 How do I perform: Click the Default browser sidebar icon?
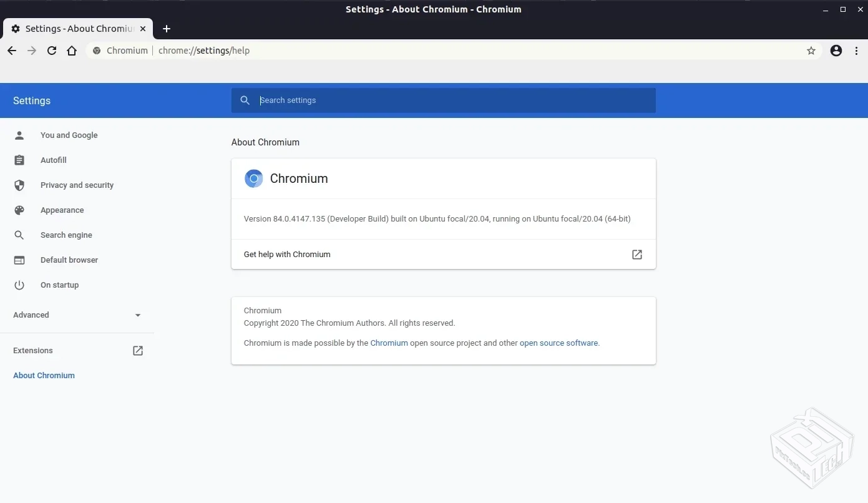(x=19, y=260)
